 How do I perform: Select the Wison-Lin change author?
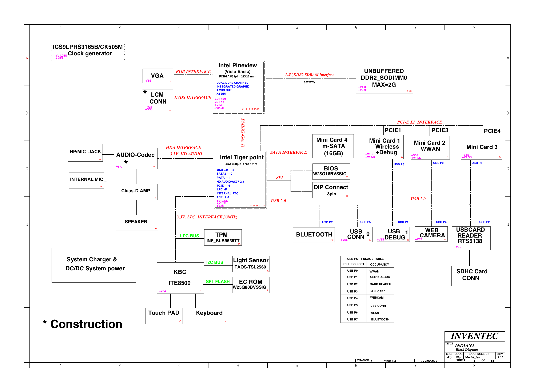click(390, 361)
